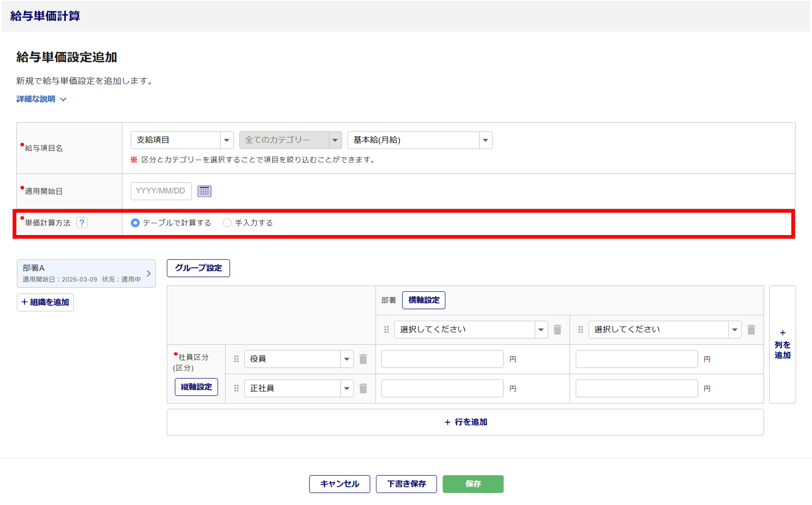Open the 基本給(月給) dropdown

point(419,140)
